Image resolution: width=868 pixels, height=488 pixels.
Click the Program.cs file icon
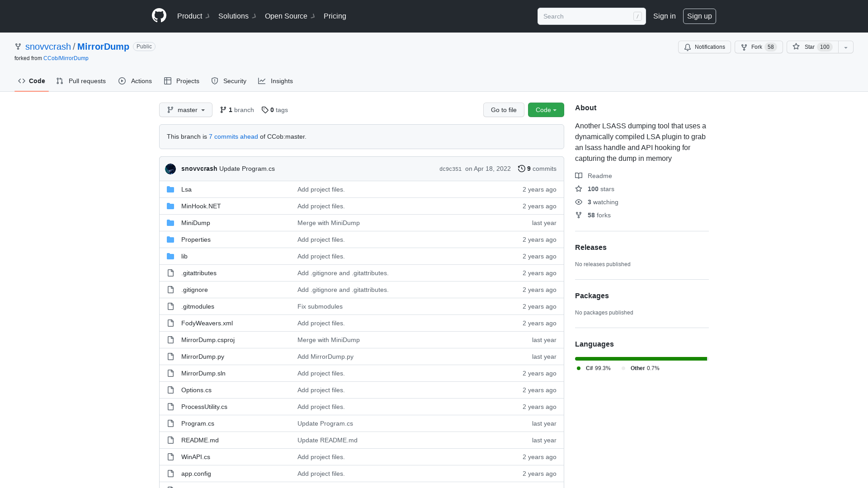pos(170,423)
